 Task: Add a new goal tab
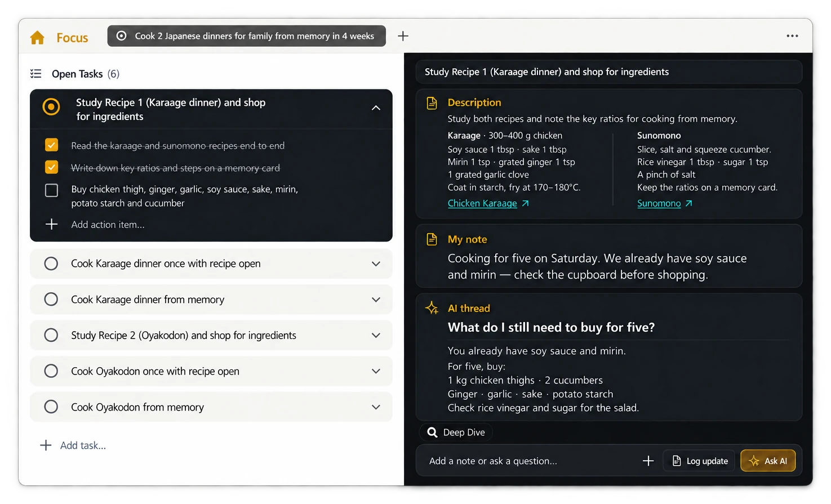click(403, 36)
